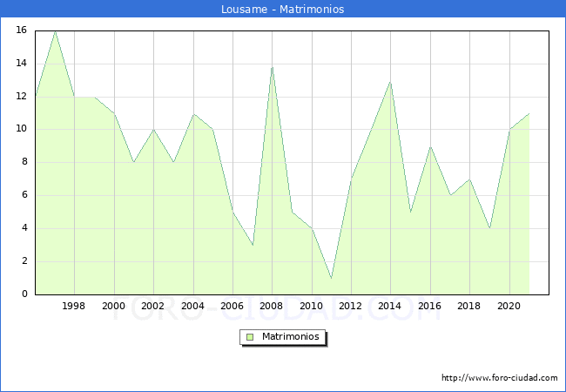The height and width of the screenshot is (392, 566).
Task: Click the 2016 peak data point at 9
Action: click(430, 147)
